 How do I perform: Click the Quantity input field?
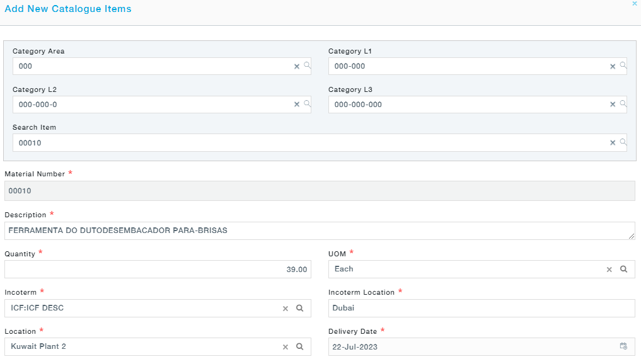tap(158, 270)
